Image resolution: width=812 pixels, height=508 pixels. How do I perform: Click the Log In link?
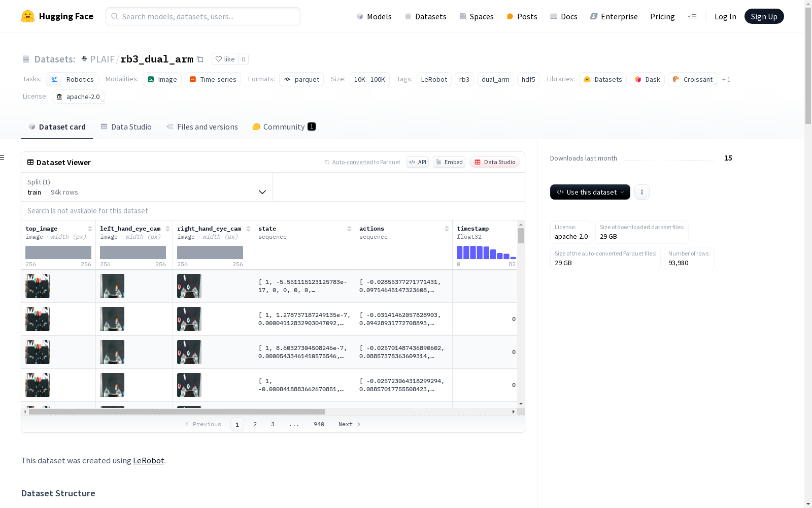coord(725,16)
